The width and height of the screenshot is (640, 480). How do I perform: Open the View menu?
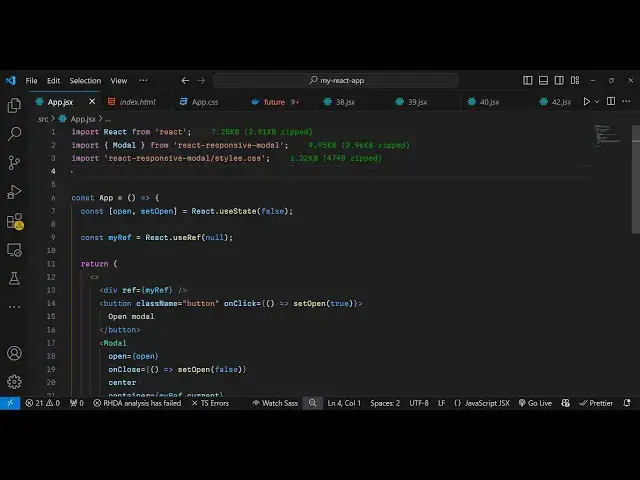click(119, 80)
